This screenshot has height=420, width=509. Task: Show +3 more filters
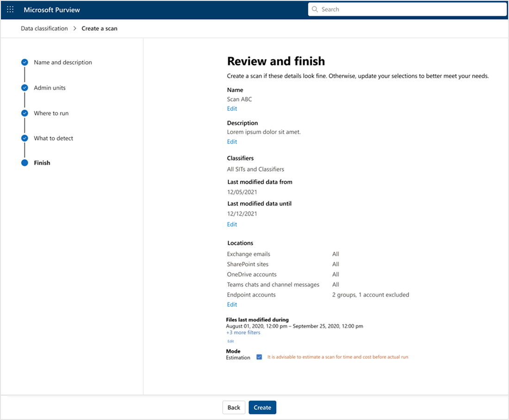pos(243,333)
